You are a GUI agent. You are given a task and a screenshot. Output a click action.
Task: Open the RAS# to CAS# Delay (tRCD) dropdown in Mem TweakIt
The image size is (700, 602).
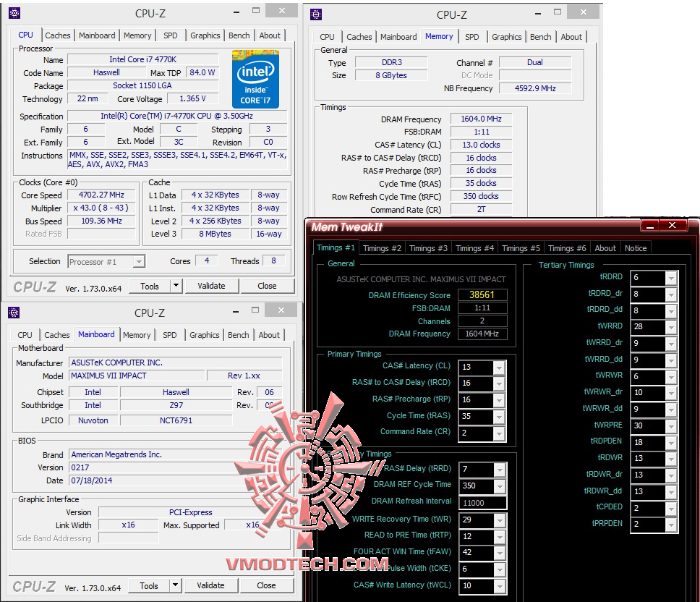(499, 383)
